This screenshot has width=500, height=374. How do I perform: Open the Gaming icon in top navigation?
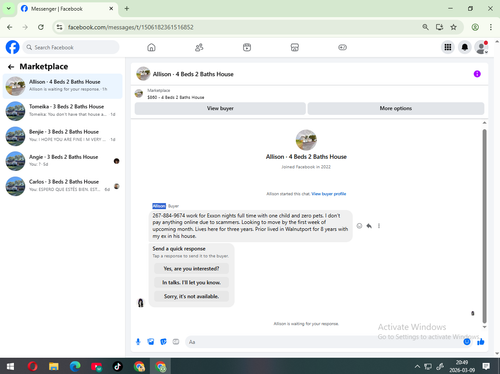(342, 47)
